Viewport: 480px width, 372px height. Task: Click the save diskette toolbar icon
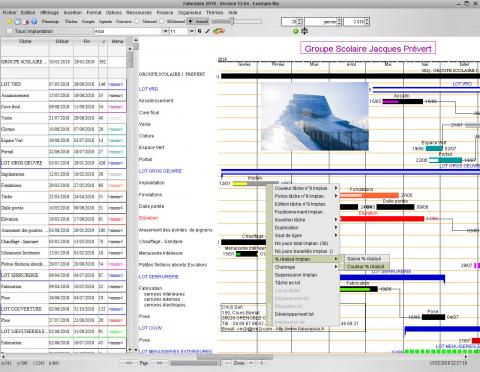pyautogui.click(x=18, y=22)
